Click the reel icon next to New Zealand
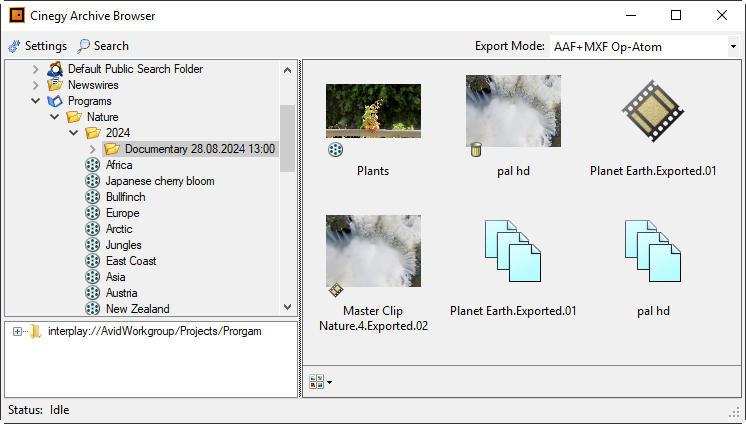The height and width of the screenshot is (424, 746). [92, 309]
